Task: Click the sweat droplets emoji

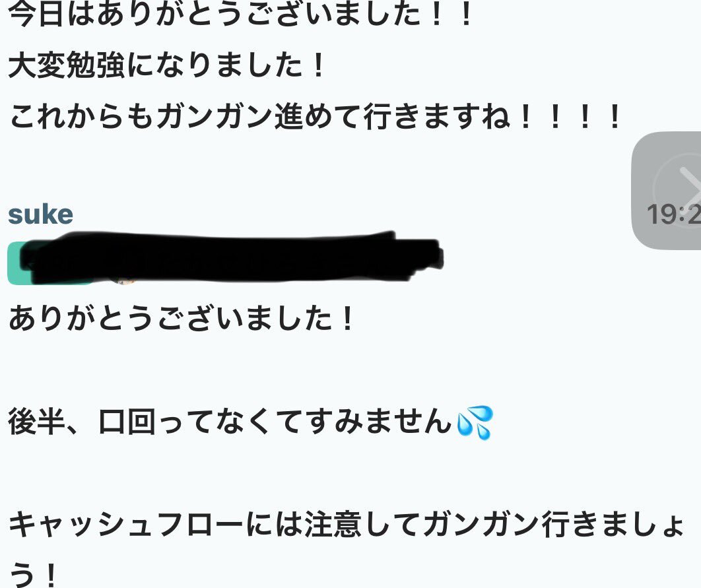Action: click(x=475, y=422)
